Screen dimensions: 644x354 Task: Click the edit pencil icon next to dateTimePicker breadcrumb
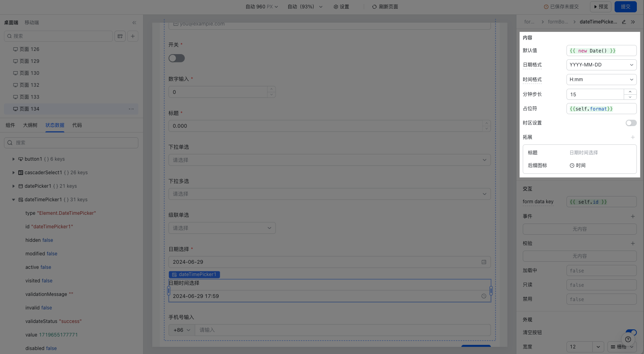click(624, 22)
